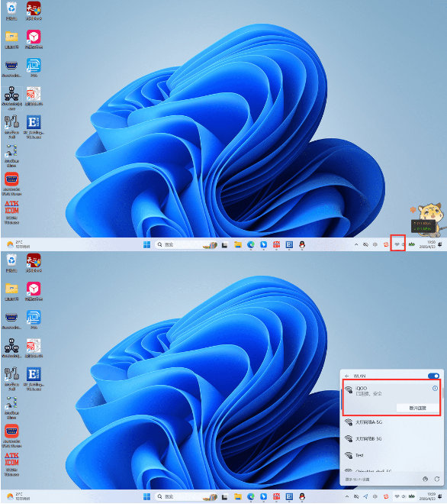The image size is (447, 504).
Task: Select the Test Wi-Fi network
Action: pyautogui.click(x=391, y=455)
